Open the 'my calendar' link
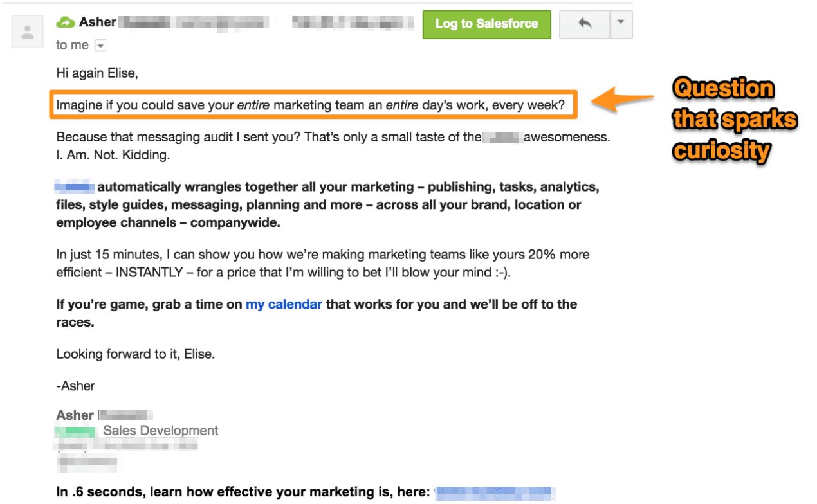Screen dimensions: 817x504 pyautogui.click(x=284, y=304)
